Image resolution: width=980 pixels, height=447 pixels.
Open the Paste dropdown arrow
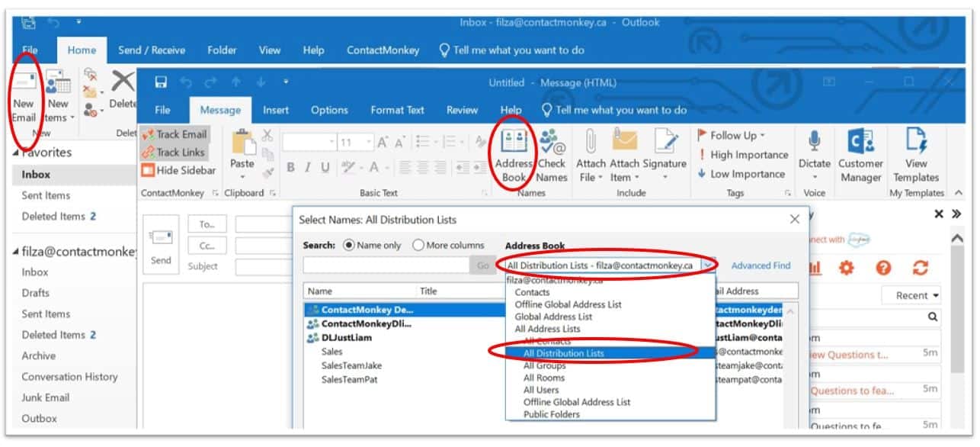(x=242, y=176)
